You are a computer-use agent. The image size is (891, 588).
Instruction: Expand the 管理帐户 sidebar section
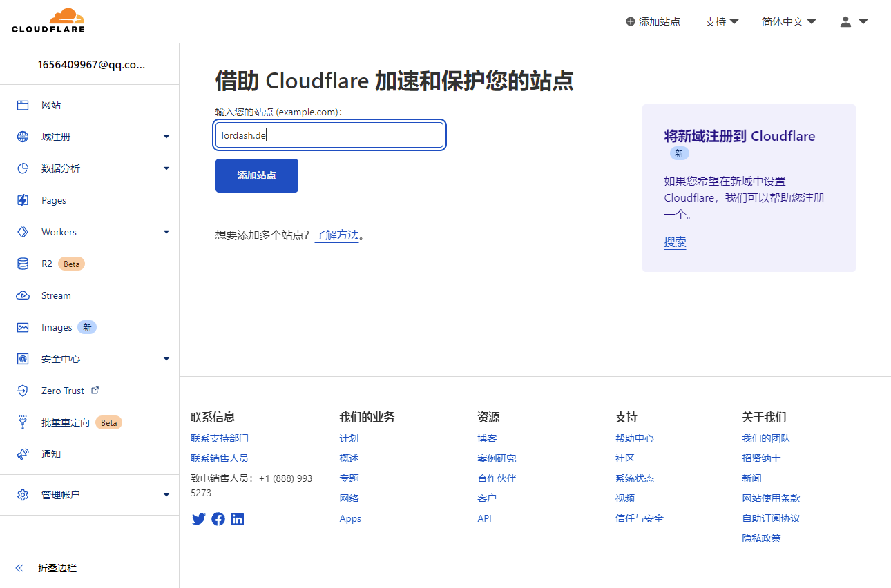pyautogui.click(x=166, y=495)
